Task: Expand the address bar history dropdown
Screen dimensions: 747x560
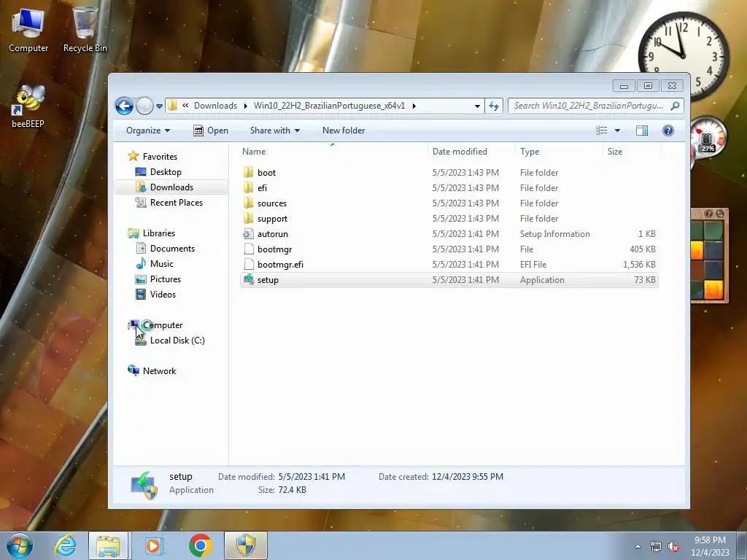Action: [477, 106]
